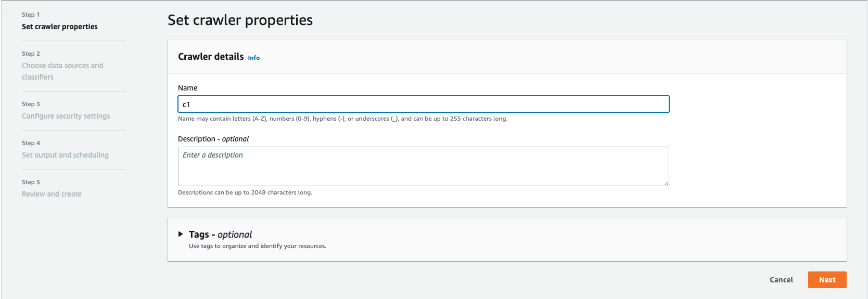This screenshot has height=299, width=868.
Task: Open Set output and scheduling step
Action: 65,155
